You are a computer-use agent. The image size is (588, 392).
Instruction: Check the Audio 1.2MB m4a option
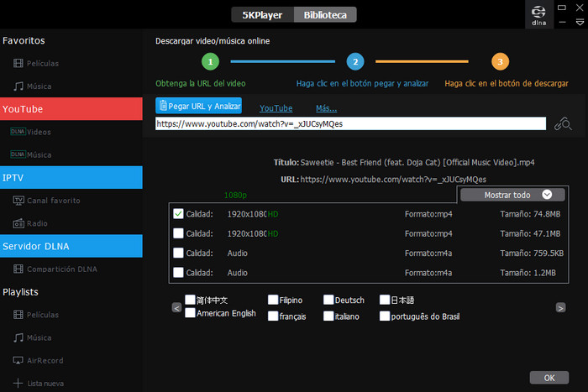[178, 273]
